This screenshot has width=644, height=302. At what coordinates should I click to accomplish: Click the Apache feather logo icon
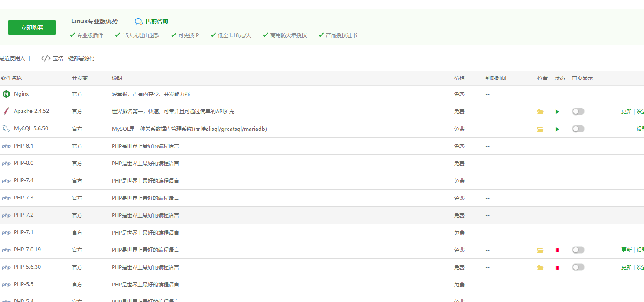click(6, 112)
